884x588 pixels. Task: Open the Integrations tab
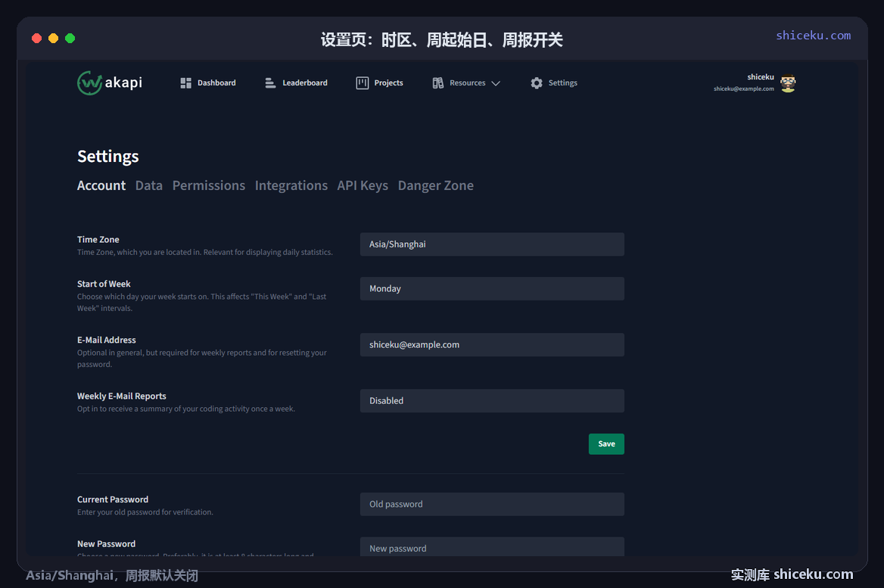291,185
